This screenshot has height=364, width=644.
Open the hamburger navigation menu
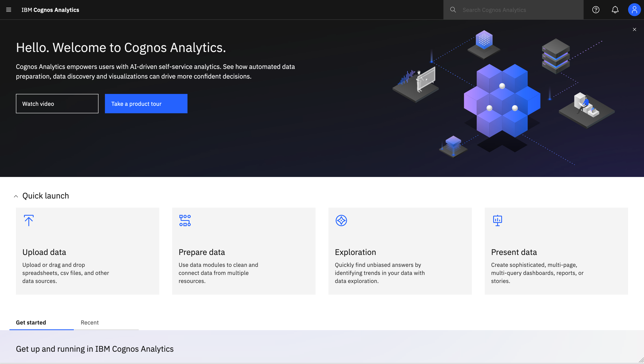[9, 10]
